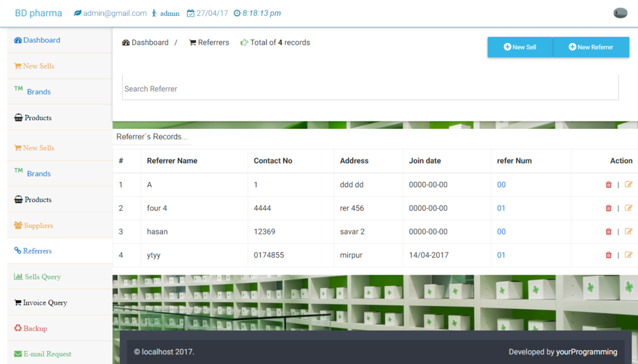
Task: Click the user avatar in top right
Action: [x=620, y=13]
